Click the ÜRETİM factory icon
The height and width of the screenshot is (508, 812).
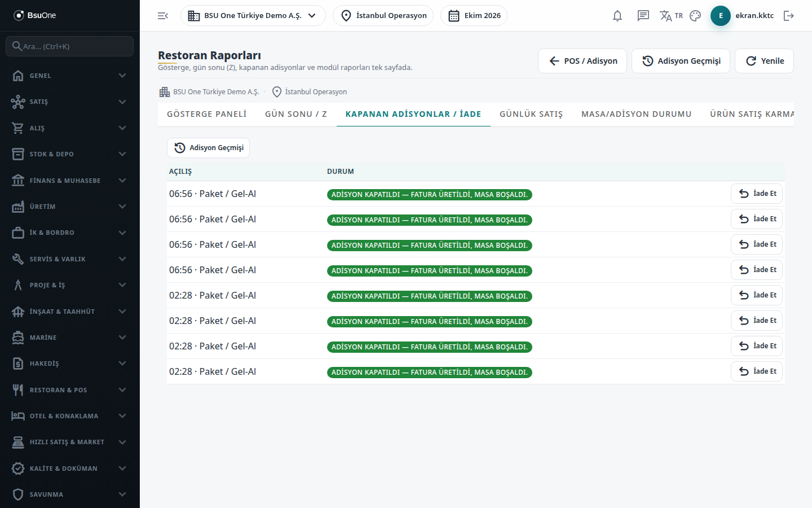coord(18,207)
